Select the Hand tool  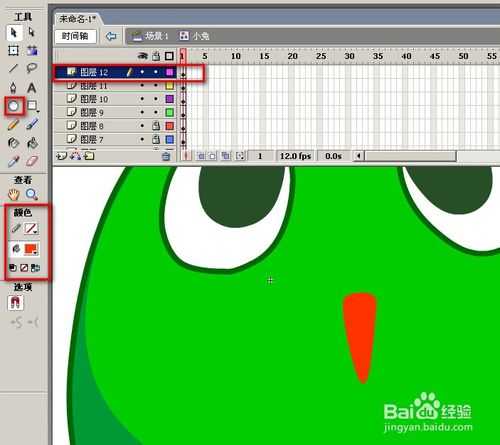[14, 194]
